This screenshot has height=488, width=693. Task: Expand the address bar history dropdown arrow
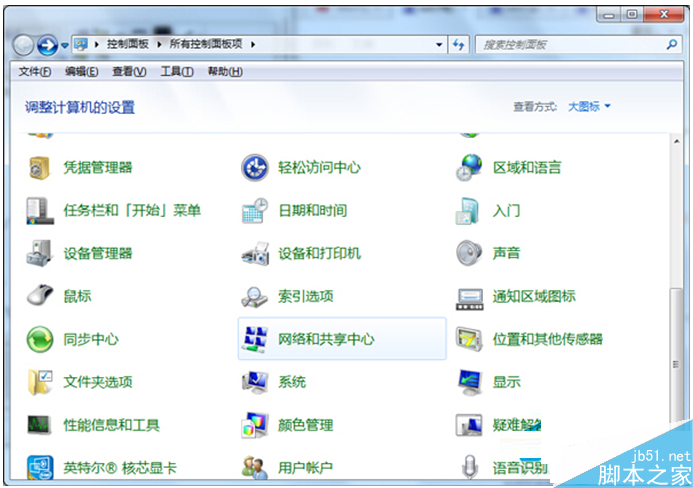tap(439, 45)
